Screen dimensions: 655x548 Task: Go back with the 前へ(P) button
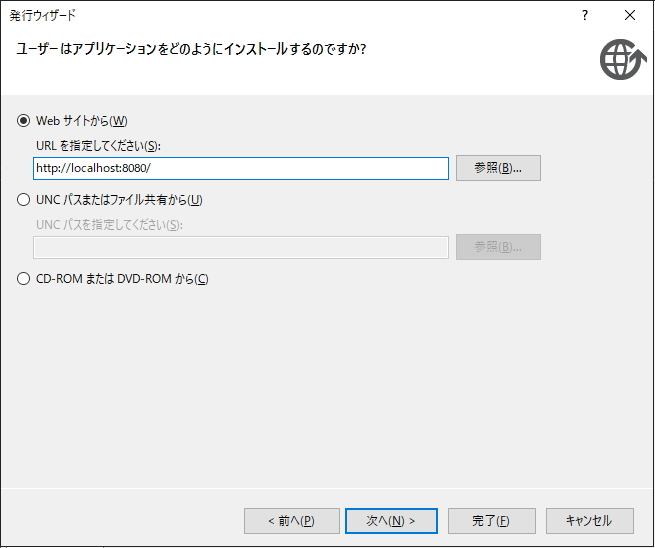pos(292,521)
